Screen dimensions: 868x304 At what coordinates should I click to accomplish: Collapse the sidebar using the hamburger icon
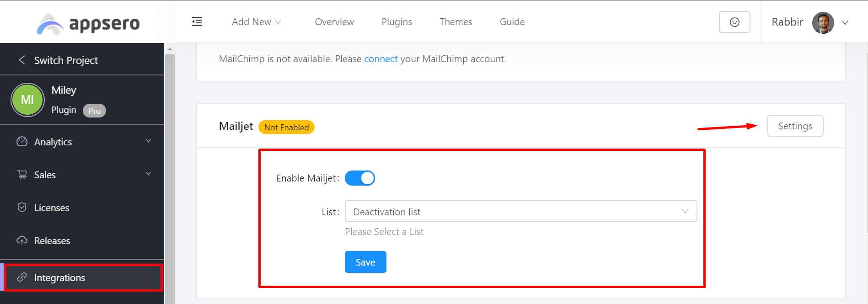[x=197, y=21]
